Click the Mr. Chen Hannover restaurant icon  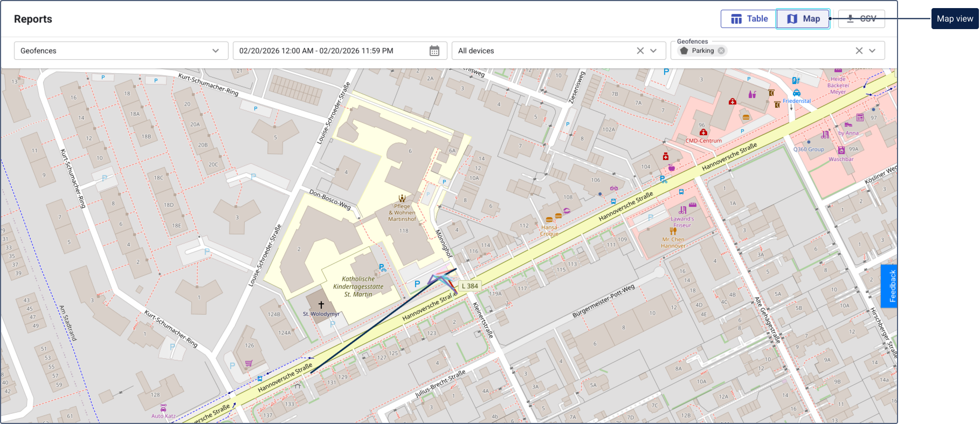[673, 231]
